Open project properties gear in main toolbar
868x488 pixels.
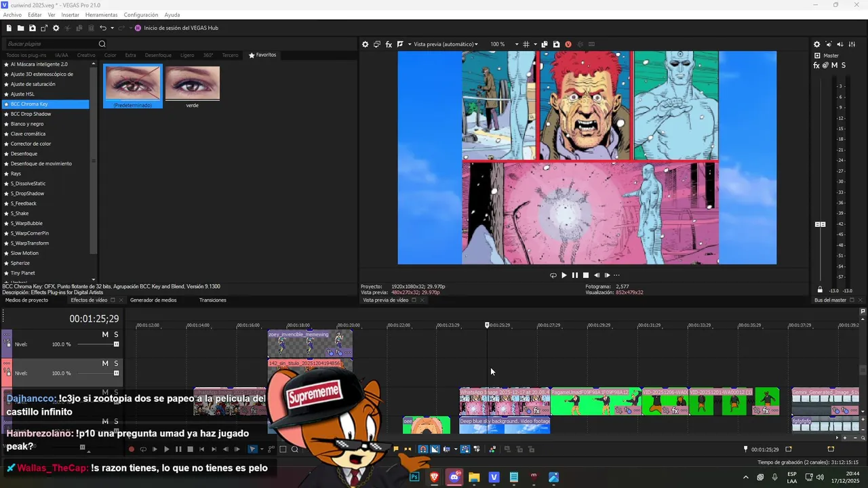click(x=56, y=28)
